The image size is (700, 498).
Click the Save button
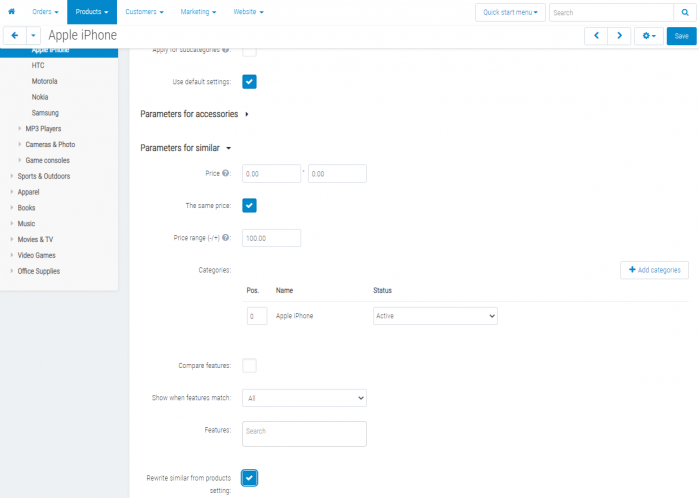681,36
